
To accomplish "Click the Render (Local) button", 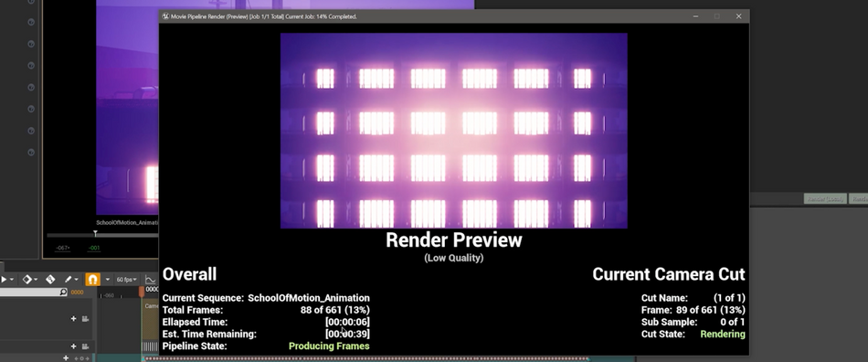I will click(x=825, y=198).
